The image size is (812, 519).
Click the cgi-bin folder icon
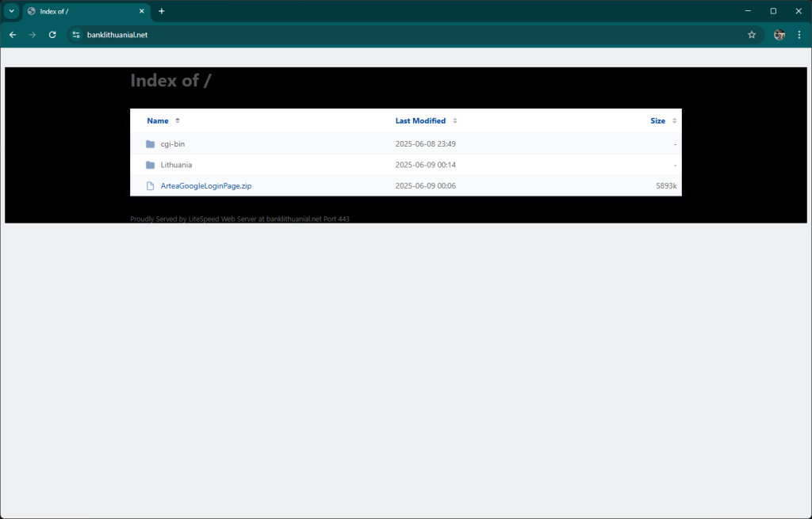click(150, 144)
